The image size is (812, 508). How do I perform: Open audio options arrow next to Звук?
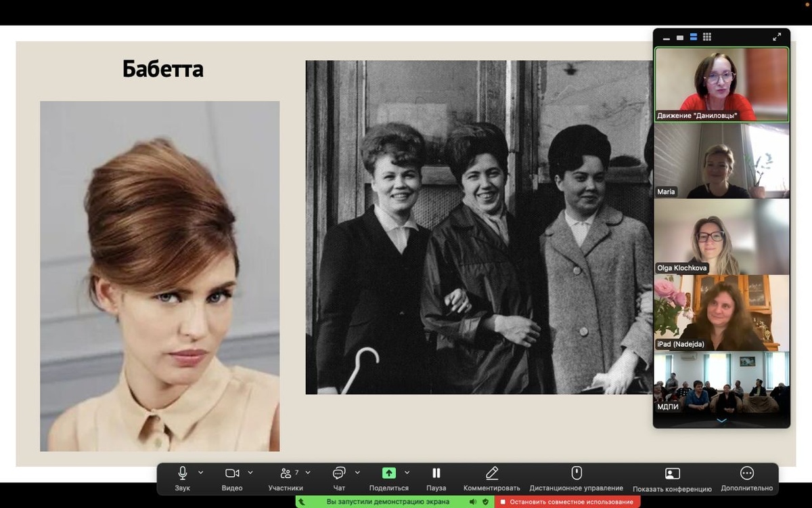(200, 472)
